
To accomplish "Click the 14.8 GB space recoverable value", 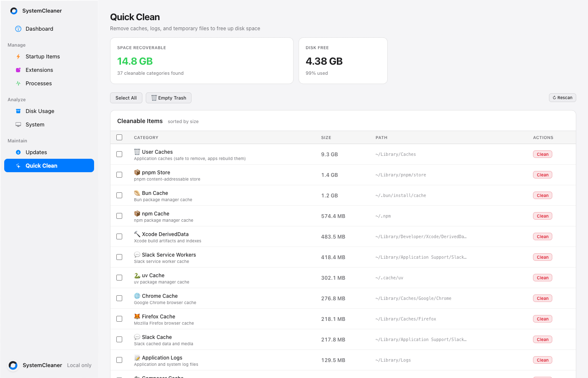I will pos(135,61).
